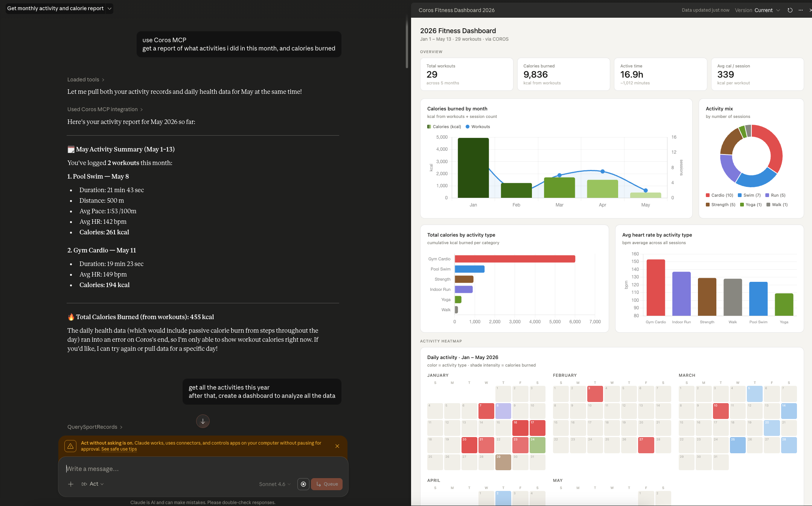Click the Gym Cardio horizontal calories bar
The width and height of the screenshot is (812, 506).
pos(515,259)
